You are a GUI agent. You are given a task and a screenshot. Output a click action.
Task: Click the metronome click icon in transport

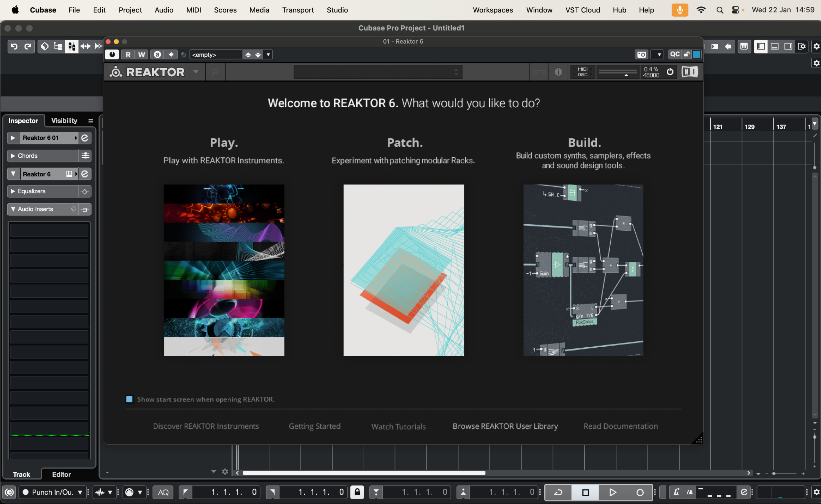676,492
